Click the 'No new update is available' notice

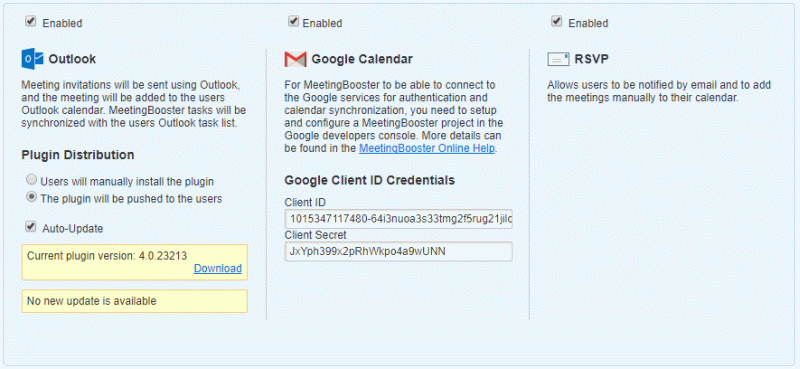135,301
